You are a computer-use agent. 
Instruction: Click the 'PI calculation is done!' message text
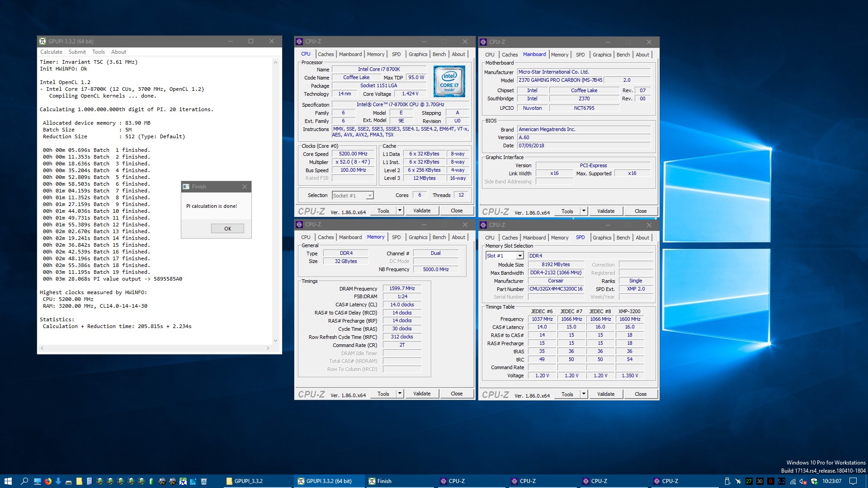coord(212,206)
